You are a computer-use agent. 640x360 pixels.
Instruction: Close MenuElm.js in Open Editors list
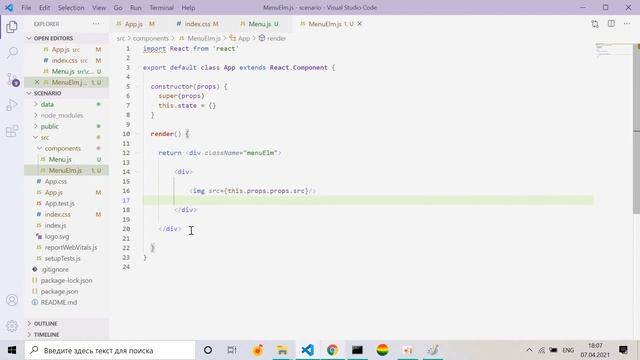(37, 82)
